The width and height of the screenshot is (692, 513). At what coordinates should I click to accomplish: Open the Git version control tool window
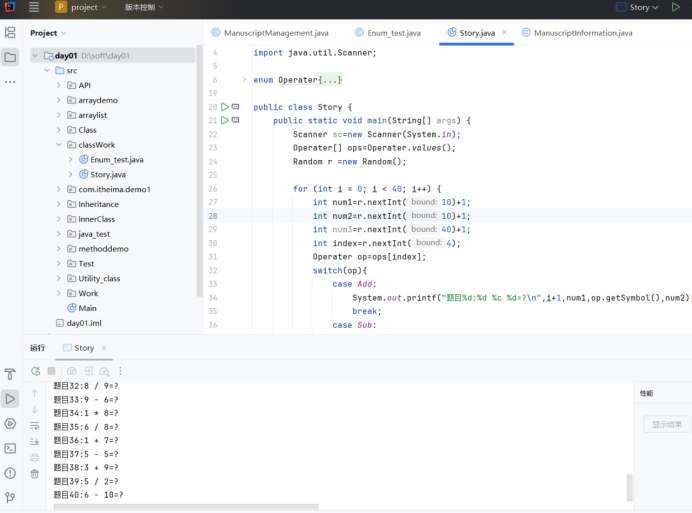10,497
